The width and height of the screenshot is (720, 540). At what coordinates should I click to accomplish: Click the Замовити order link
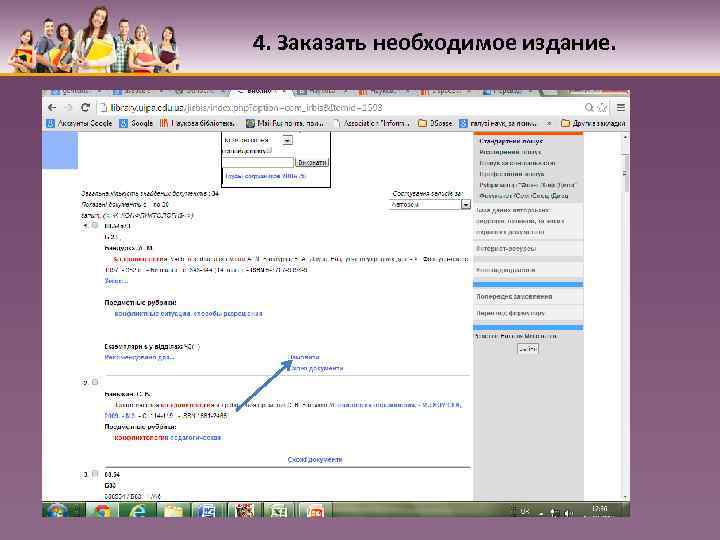pos(304,357)
